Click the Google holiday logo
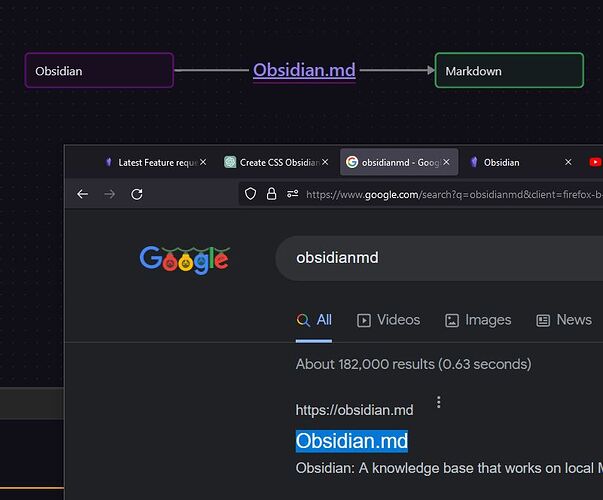 coord(185,260)
